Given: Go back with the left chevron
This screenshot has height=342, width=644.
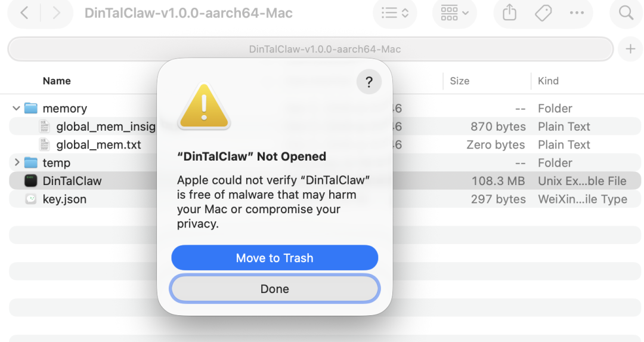Looking at the screenshot, I should coord(24,13).
